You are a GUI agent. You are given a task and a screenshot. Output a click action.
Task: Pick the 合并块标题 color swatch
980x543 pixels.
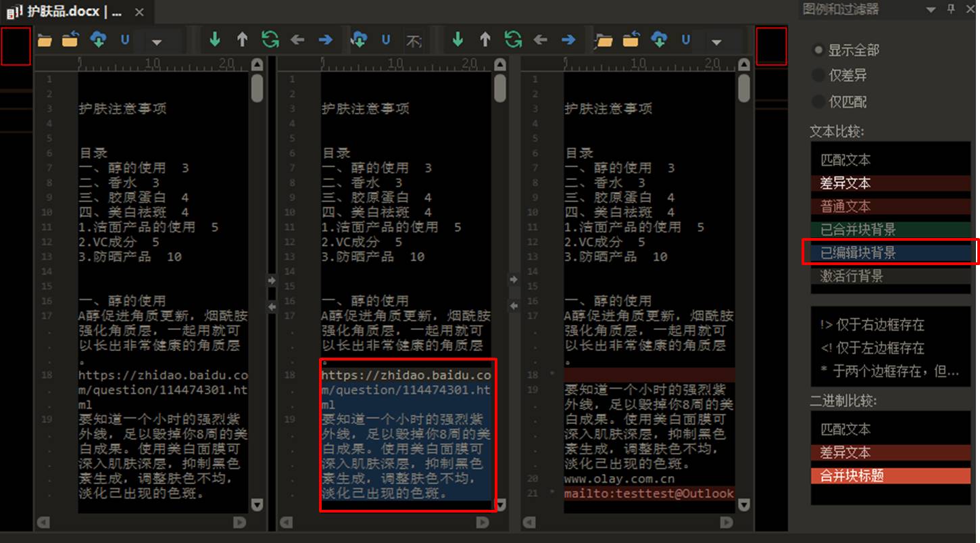point(891,475)
